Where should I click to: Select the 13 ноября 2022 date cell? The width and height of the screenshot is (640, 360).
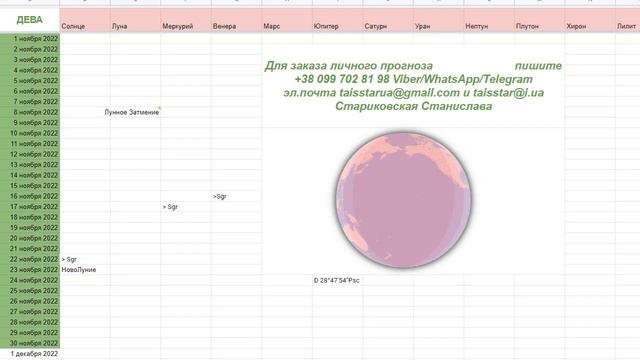pos(30,165)
